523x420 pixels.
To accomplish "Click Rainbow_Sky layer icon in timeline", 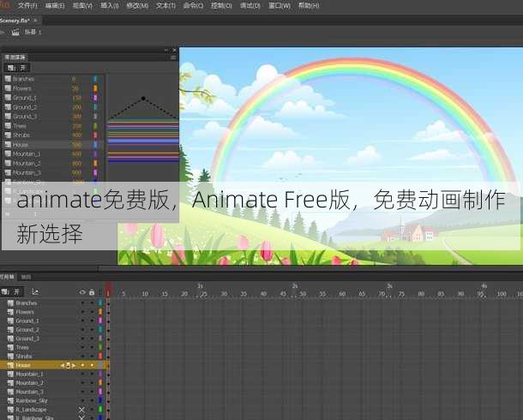I will pos(10,400).
